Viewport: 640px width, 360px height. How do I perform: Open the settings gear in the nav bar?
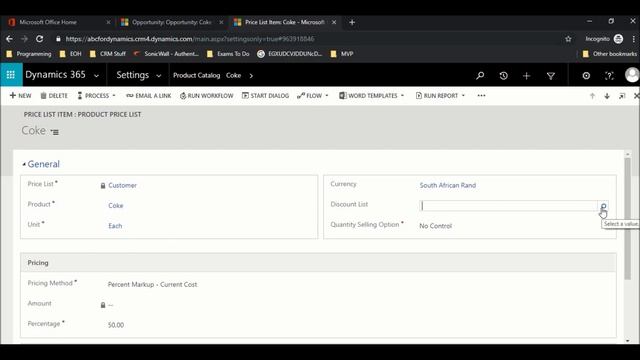(x=586, y=76)
